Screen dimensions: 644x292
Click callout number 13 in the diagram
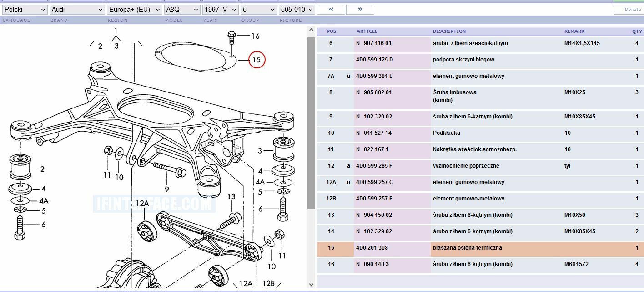(x=231, y=196)
